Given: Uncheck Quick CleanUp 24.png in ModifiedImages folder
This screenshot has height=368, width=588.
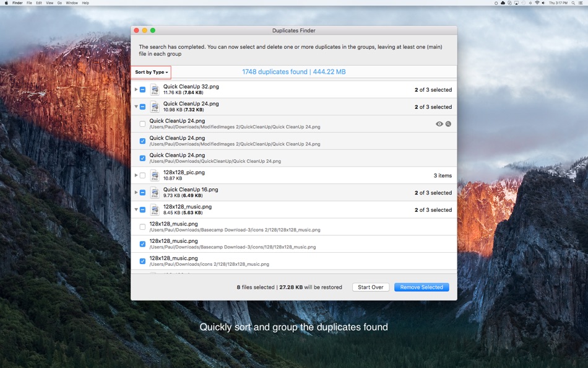Looking at the screenshot, I should [x=142, y=141].
